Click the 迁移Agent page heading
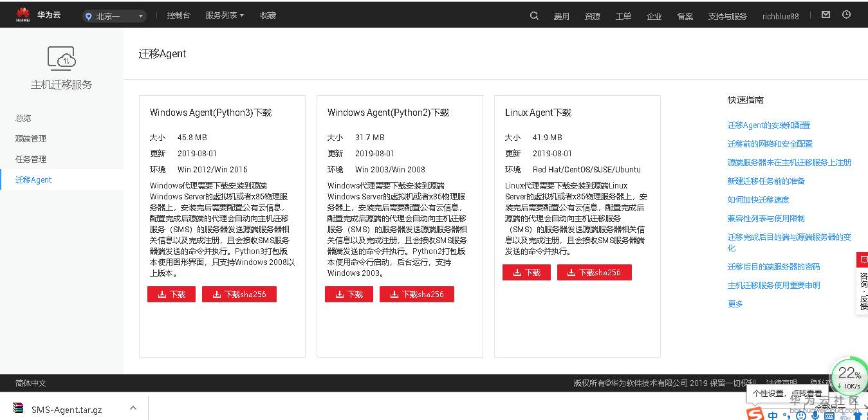Image resolution: width=868 pixels, height=420 pixels. pos(163,54)
